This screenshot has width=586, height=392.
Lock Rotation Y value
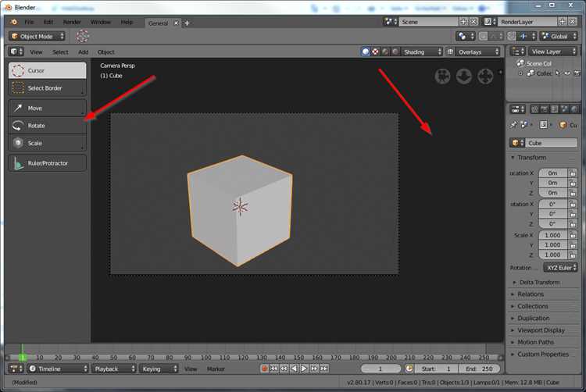tap(573, 214)
